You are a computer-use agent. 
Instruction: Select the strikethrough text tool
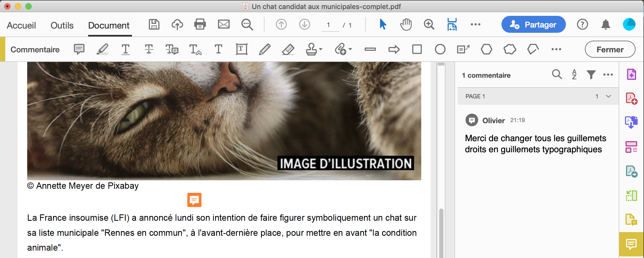coord(149,49)
